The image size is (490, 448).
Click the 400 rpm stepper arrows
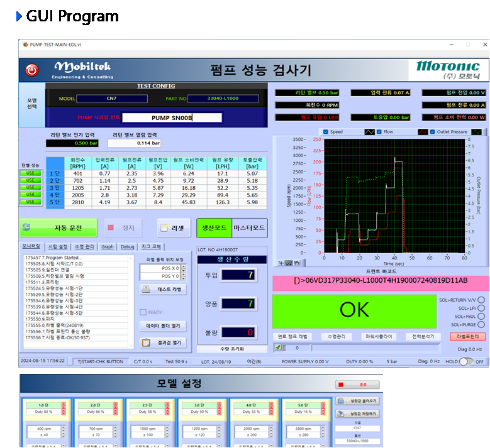click(64, 429)
